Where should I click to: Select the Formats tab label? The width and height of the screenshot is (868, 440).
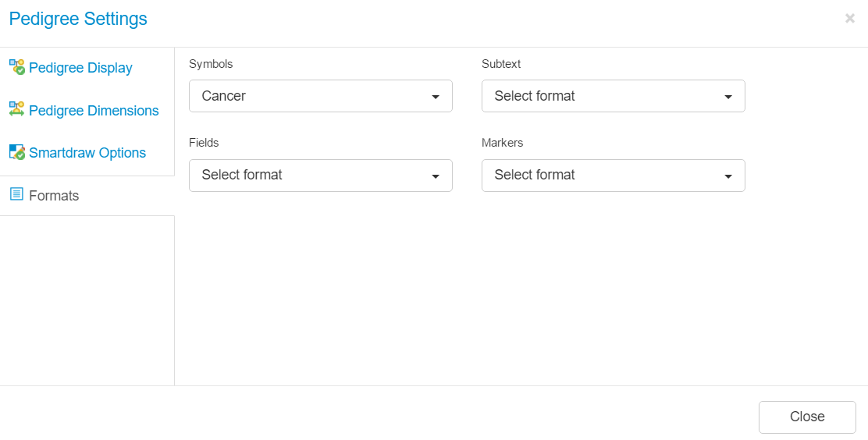coord(55,196)
